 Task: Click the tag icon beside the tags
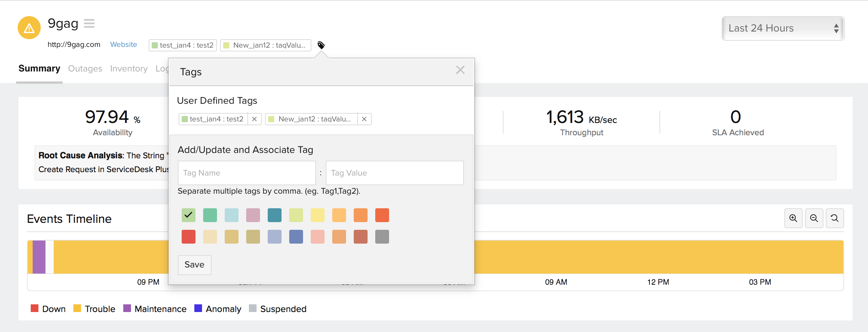(321, 45)
